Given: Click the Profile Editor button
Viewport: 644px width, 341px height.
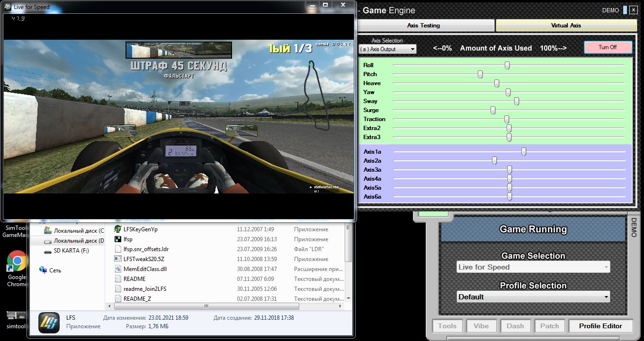Looking at the screenshot, I should tap(600, 326).
